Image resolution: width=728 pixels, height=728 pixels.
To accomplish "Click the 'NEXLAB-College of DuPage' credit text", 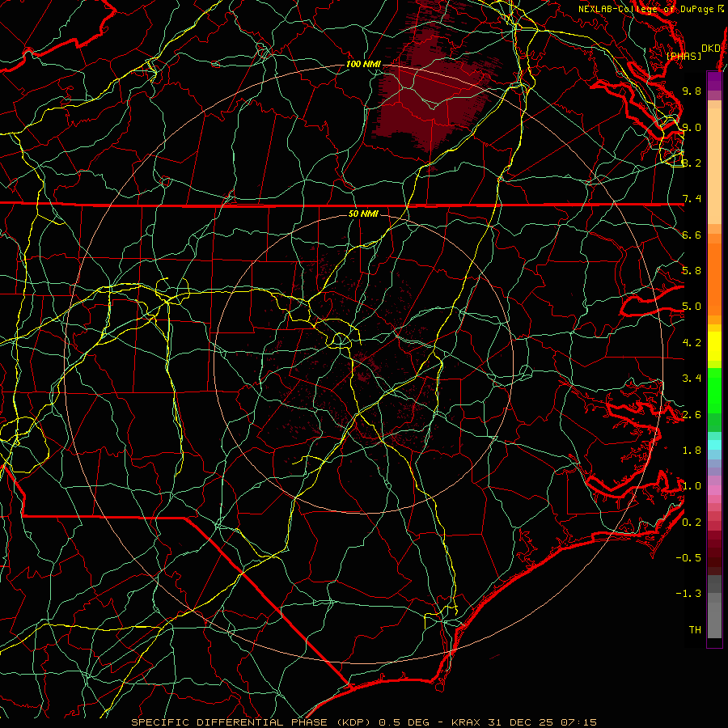I will [x=645, y=9].
